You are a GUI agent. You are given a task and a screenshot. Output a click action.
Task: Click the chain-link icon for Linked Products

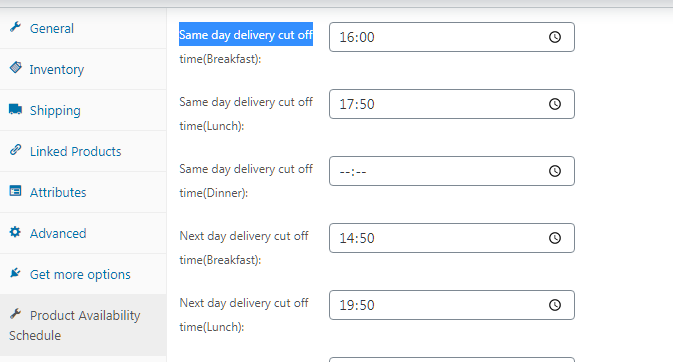(15, 150)
